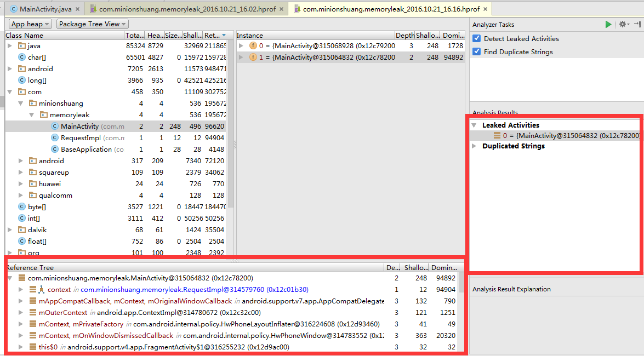Click the byte[] class icon
The image size is (644, 356).
(x=22, y=207)
